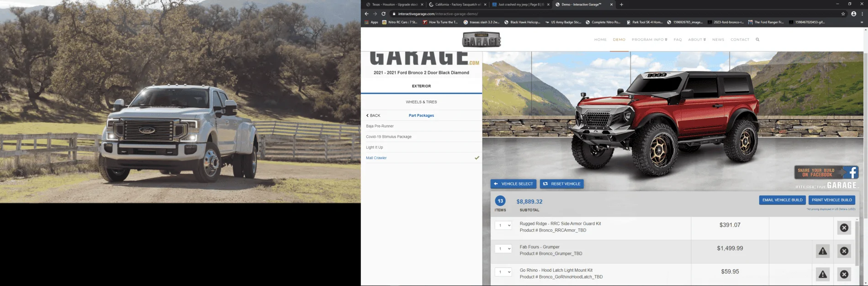
Task: Open the traxxas slash 3.3 bookmark
Action: (x=481, y=22)
